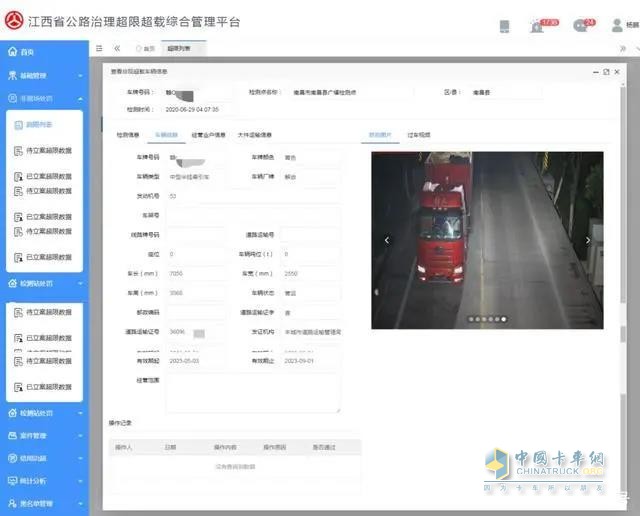The image size is (640, 516).
Task: Maximize the vehicle information dialog
Action: pyautogui.click(x=606, y=72)
